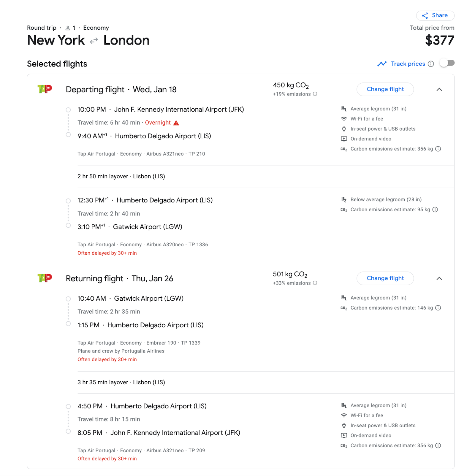
Task: Click the TAP logo on the departing flight
Action: point(45,88)
